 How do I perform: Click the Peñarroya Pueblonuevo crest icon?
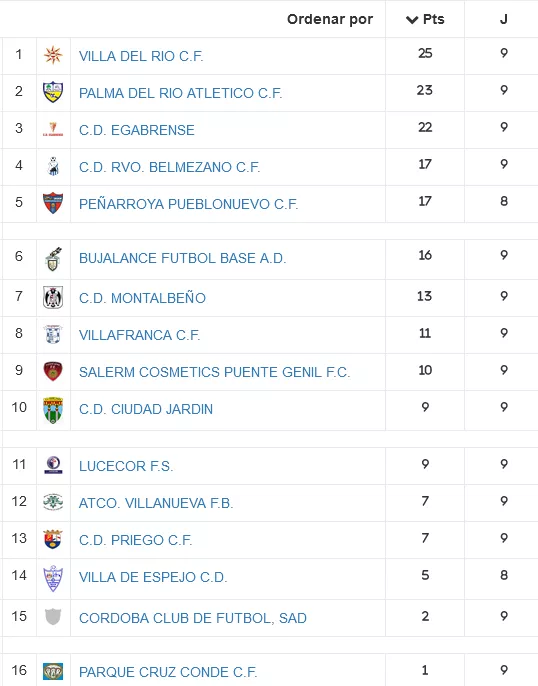(53, 203)
